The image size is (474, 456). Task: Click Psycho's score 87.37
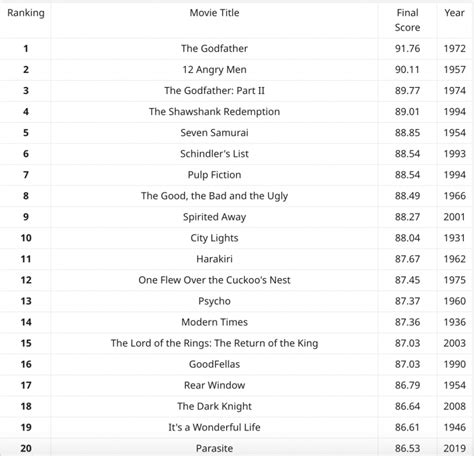407,301
